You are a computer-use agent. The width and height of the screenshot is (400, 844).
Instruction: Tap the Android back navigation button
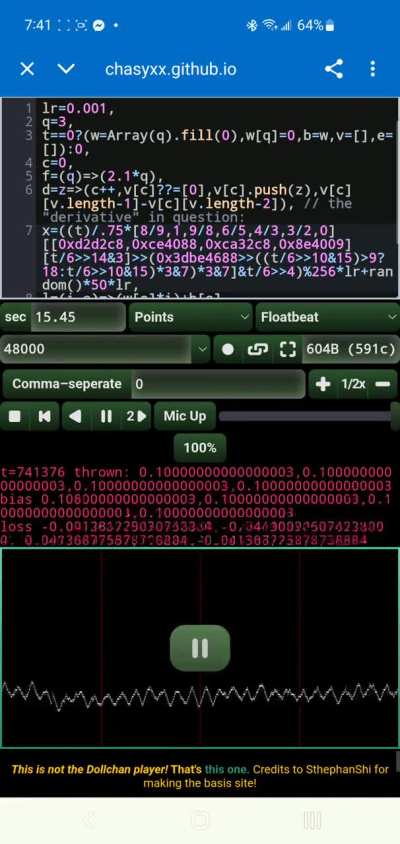(x=88, y=820)
